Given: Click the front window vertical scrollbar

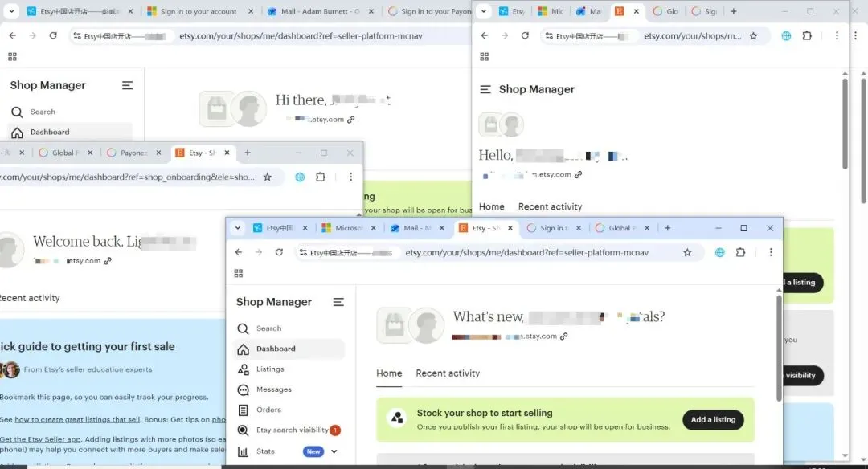Looking at the screenshot, I should [x=779, y=349].
